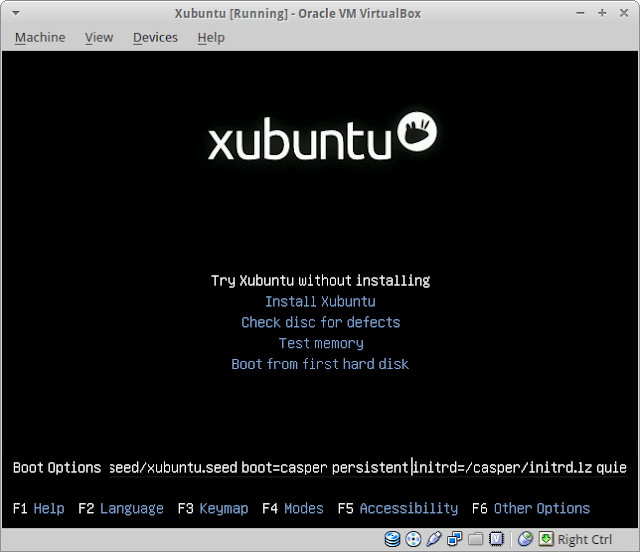Maximize the VirtualBox window

602,13
